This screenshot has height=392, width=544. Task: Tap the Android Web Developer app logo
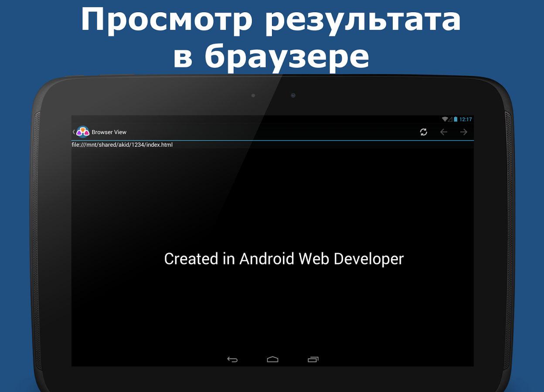click(x=83, y=132)
